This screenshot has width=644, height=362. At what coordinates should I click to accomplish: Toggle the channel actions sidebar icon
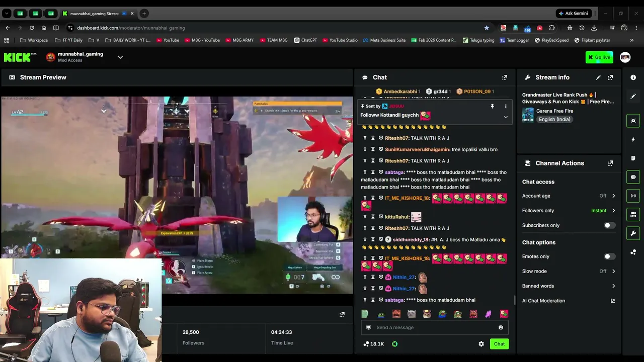click(633, 215)
